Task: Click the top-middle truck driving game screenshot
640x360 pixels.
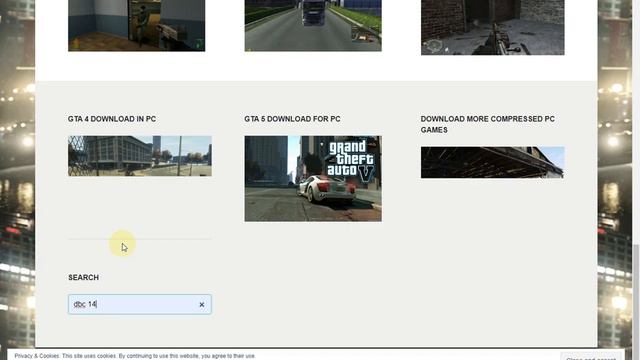Action: tap(313, 25)
